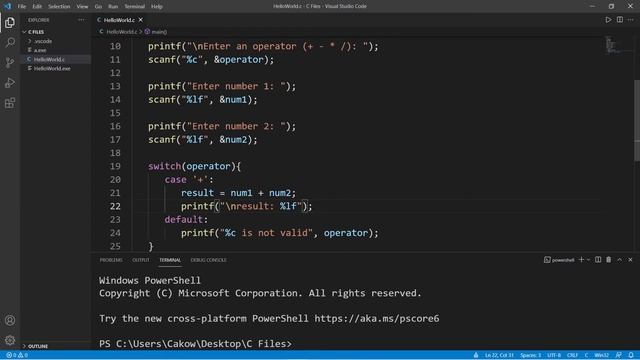Select the TERMINAL panel tab
The height and width of the screenshot is (360, 640).
(x=170, y=260)
